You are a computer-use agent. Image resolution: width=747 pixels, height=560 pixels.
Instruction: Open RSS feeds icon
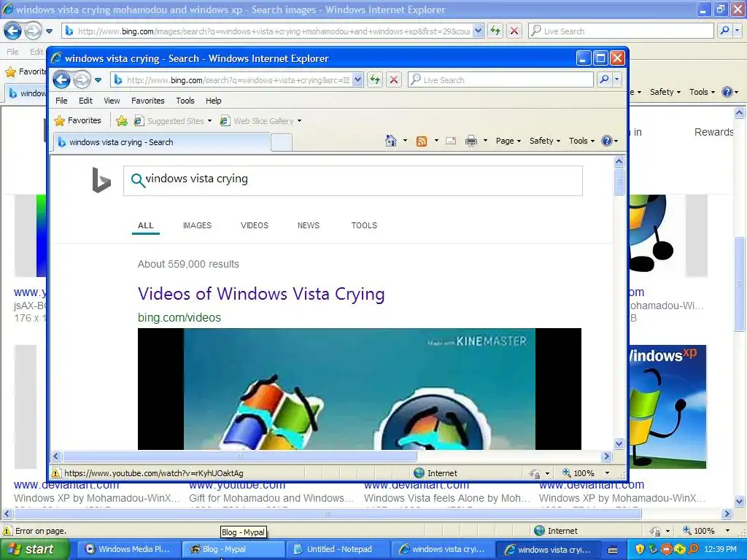pos(422,141)
